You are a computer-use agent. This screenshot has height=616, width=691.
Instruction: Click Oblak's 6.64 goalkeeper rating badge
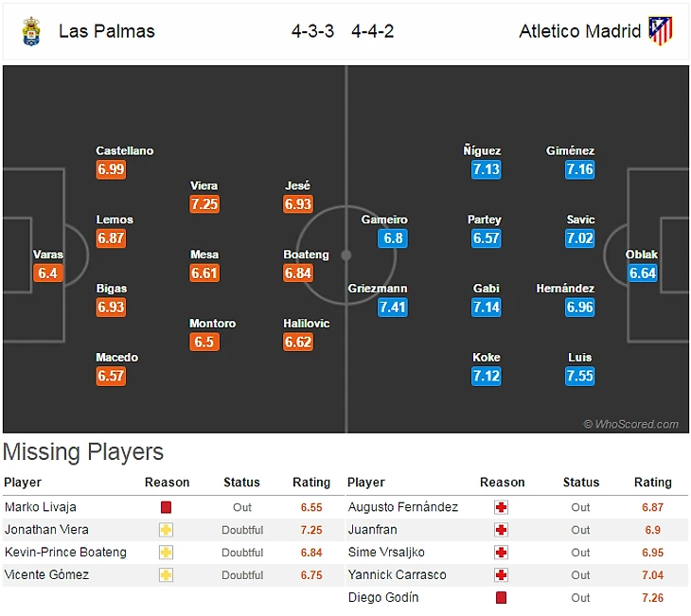coord(643,273)
